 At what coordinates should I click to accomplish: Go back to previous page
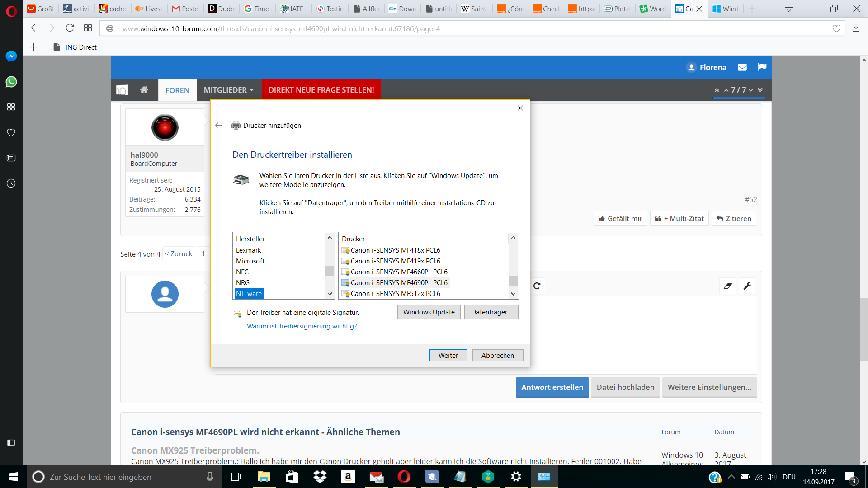[33, 28]
